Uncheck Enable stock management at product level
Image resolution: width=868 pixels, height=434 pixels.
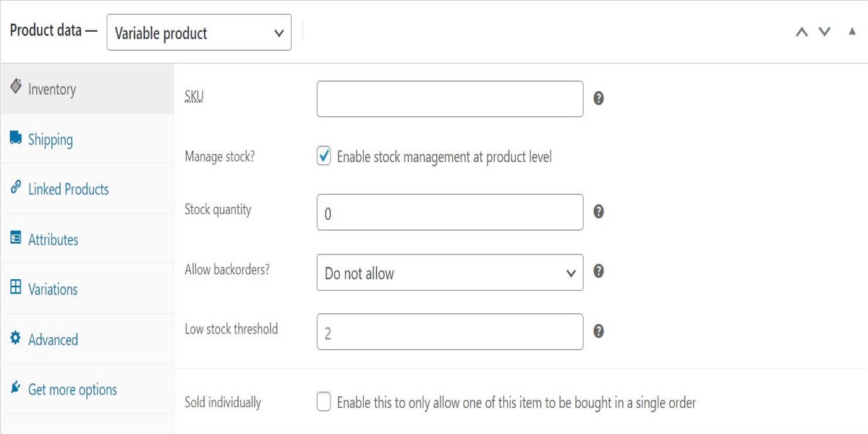324,156
